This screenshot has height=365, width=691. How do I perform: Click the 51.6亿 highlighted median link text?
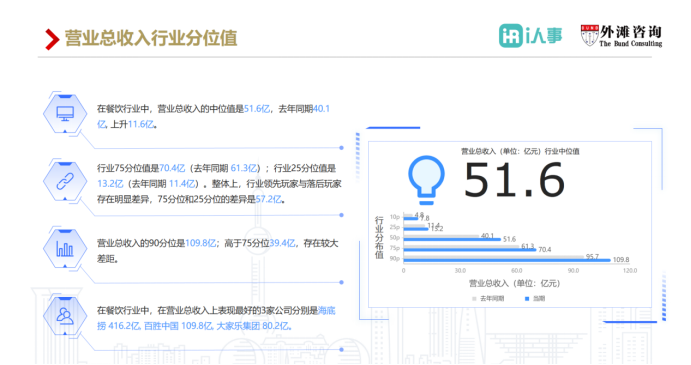click(x=257, y=109)
